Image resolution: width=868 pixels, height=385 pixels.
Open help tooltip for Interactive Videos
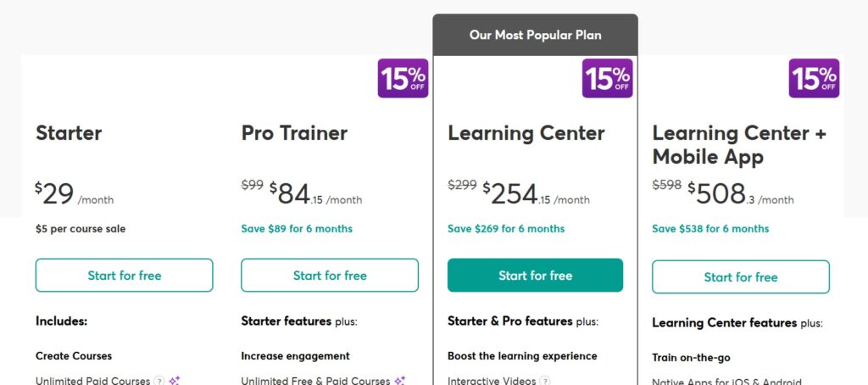point(545,381)
